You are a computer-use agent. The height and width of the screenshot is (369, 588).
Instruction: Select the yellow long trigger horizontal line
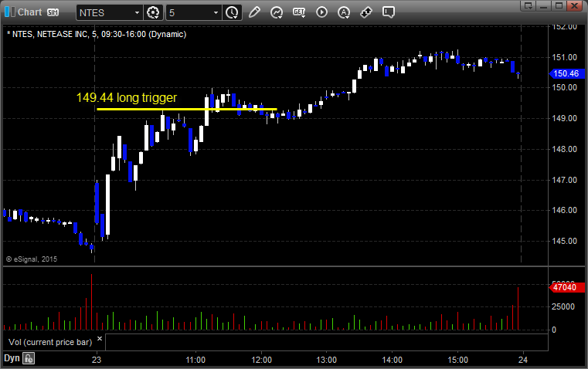187,110
